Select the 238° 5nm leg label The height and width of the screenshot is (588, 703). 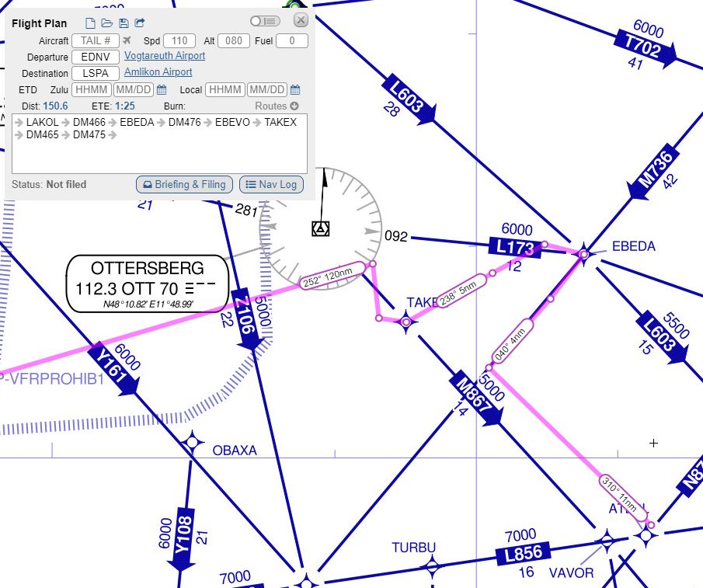tap(461, 291)
